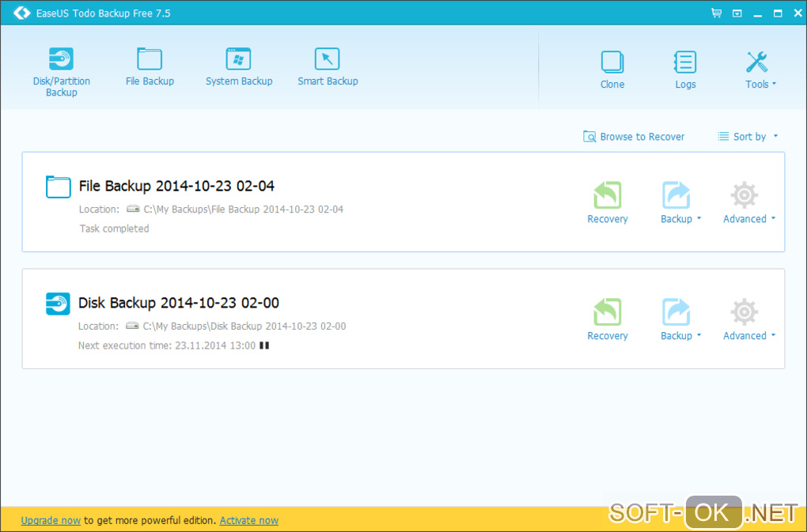The height and width of the screenshot is (532, 807).
Task: Recover the File Backup 2014-10-23 02-04
Action: [x=608, y=202]
